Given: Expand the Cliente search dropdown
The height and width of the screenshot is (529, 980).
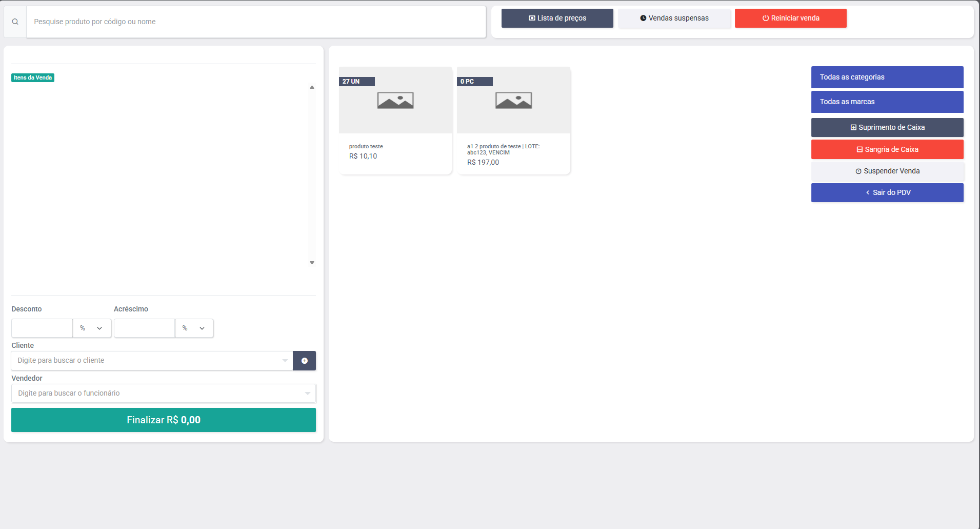Looking at the screenshot, I should tap(285, 360).
